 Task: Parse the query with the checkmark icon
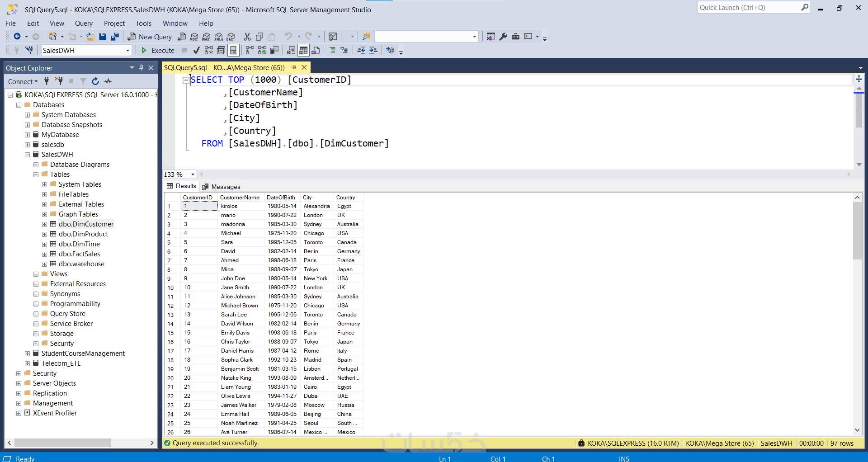[x=196, y=50]
